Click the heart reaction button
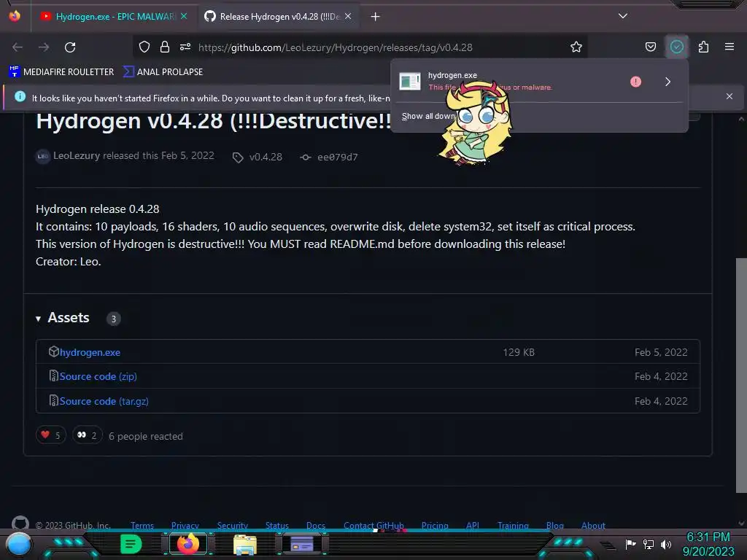The image size is (747, 560). tap(51, 435)
